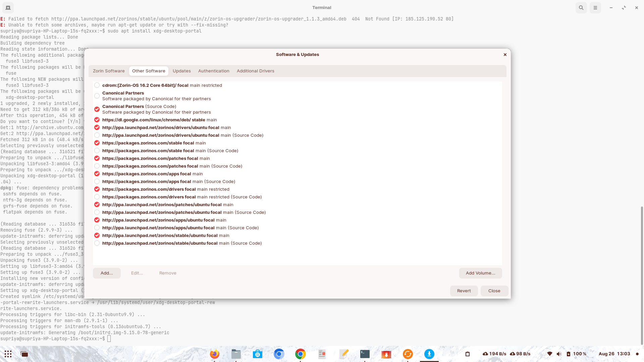This screenshot has width=644, height=362.
Task: Go to the Authentication tab
Action: [214, 71]
